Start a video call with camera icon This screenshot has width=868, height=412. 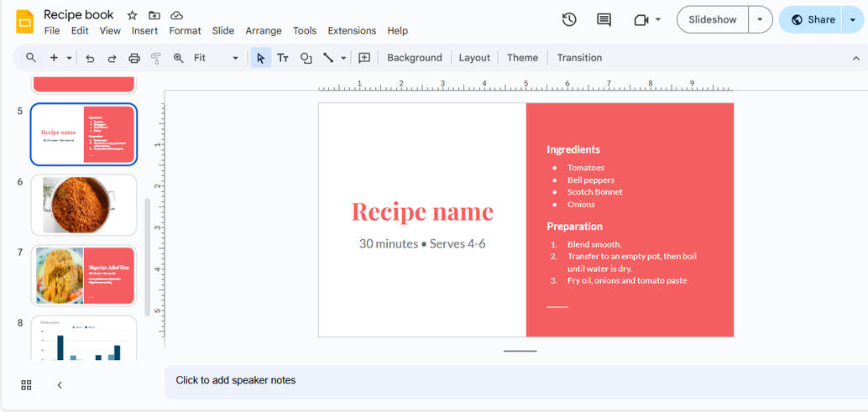[641, 20]
